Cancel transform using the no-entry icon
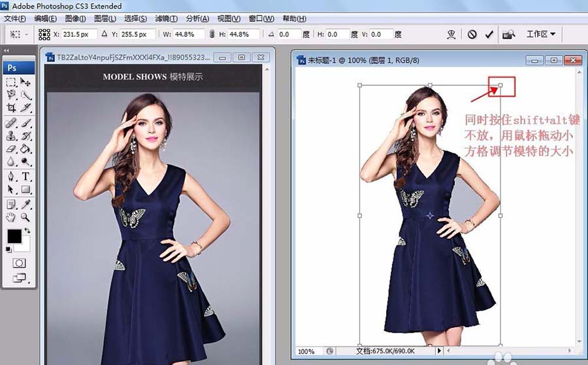This screenshot has width=588, height=365. coord(472,34)
